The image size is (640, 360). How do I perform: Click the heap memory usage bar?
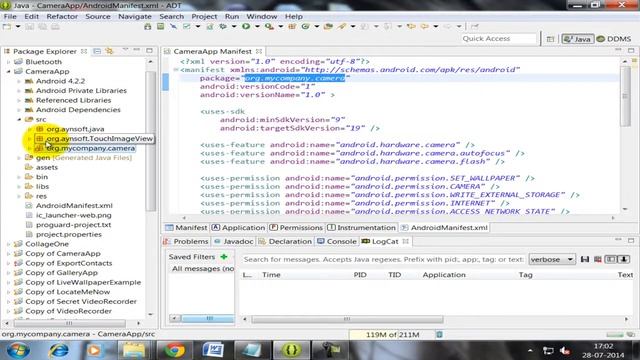(392, 335)
